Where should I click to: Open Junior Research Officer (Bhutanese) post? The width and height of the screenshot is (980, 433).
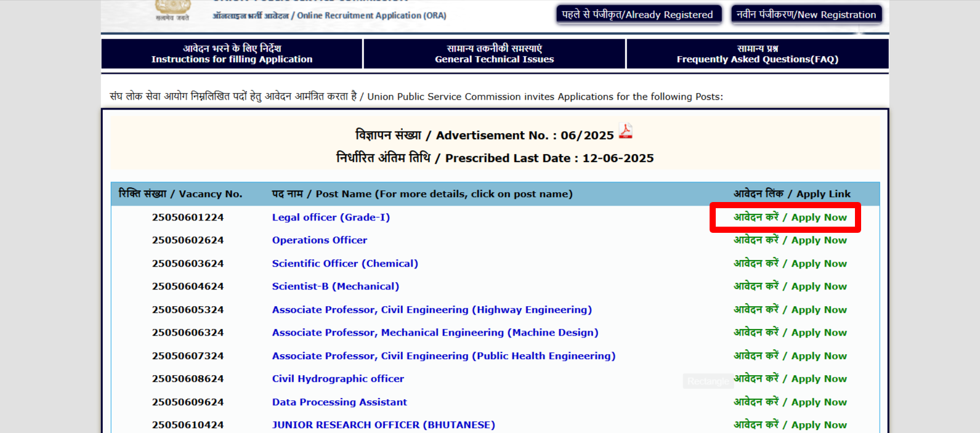click(383, 425)
